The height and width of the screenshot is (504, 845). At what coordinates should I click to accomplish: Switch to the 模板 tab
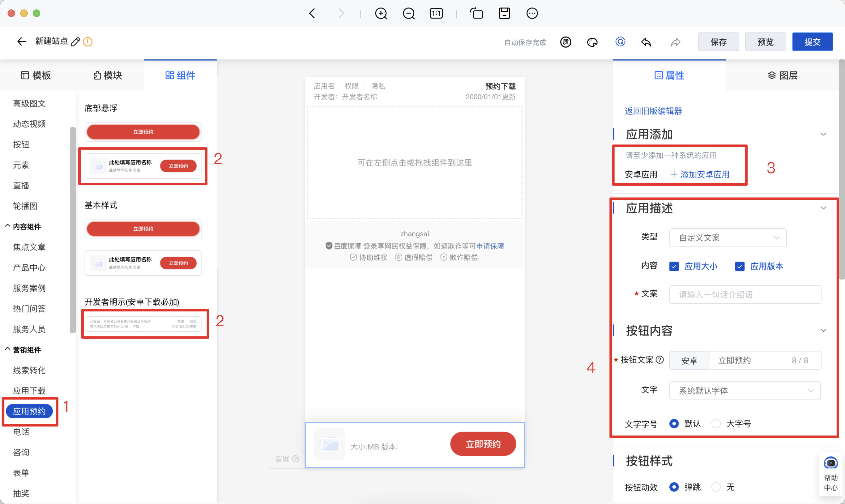[x=36, y=75]
